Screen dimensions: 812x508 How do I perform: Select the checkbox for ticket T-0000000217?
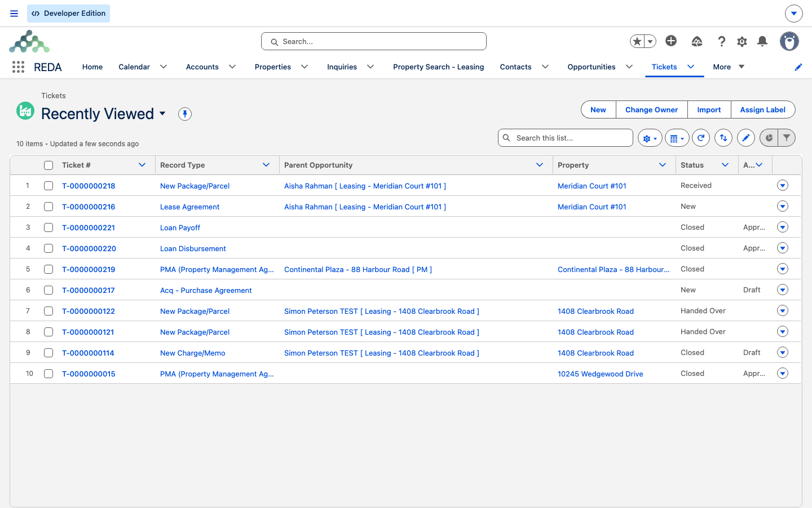(x=48, y=290)
